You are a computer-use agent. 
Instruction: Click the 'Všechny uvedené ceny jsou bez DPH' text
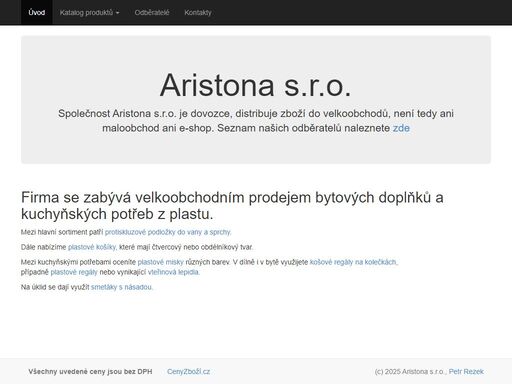90,372
